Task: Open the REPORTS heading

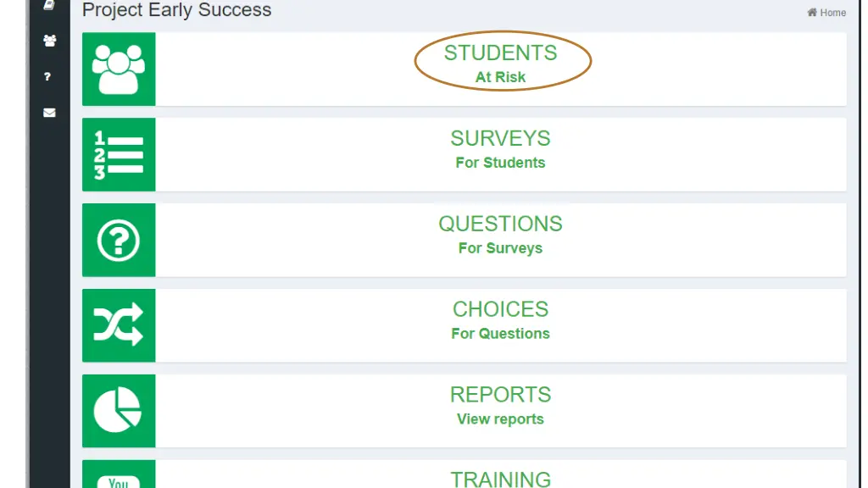Action: [x=500, y=395]
